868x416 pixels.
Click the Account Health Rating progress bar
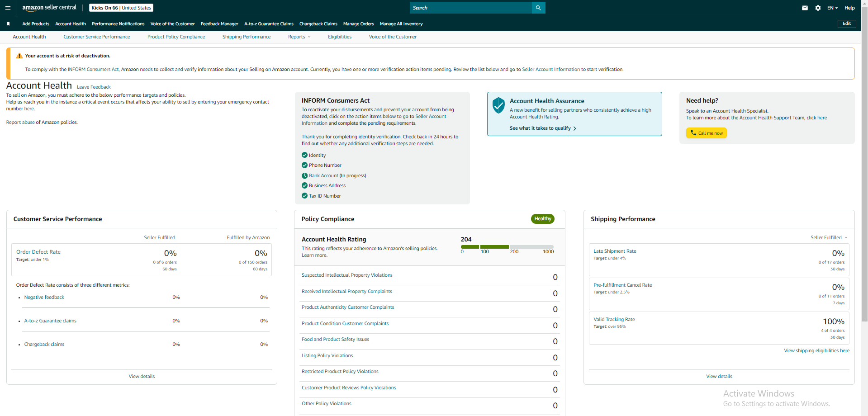507,247
